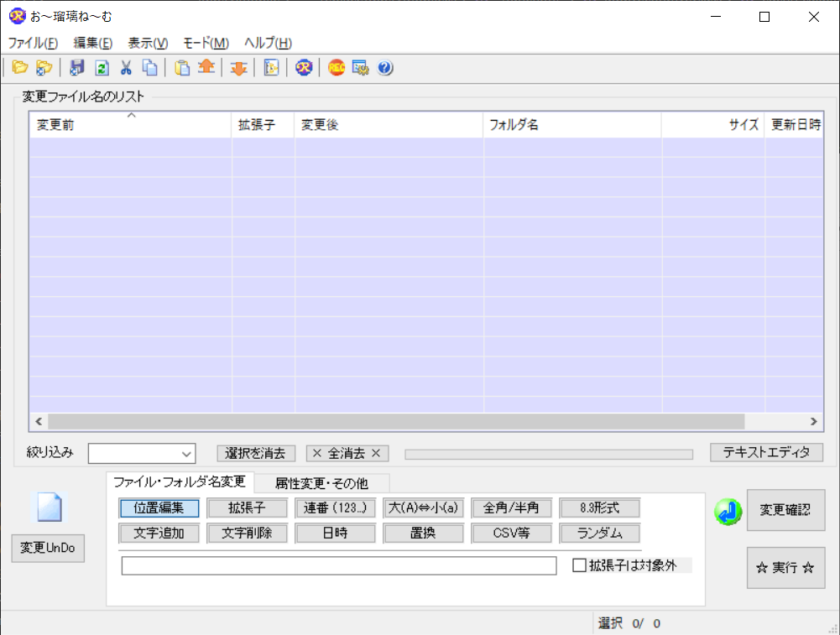Open the ヘルプ(H) menu
The width and height of the screenshot is (840, 635).
(268, 43)
